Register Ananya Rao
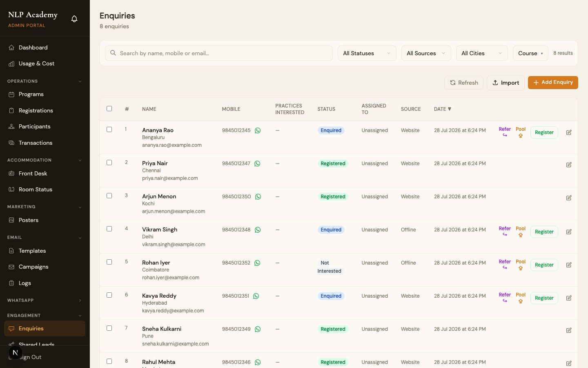 tap(544, 132)
